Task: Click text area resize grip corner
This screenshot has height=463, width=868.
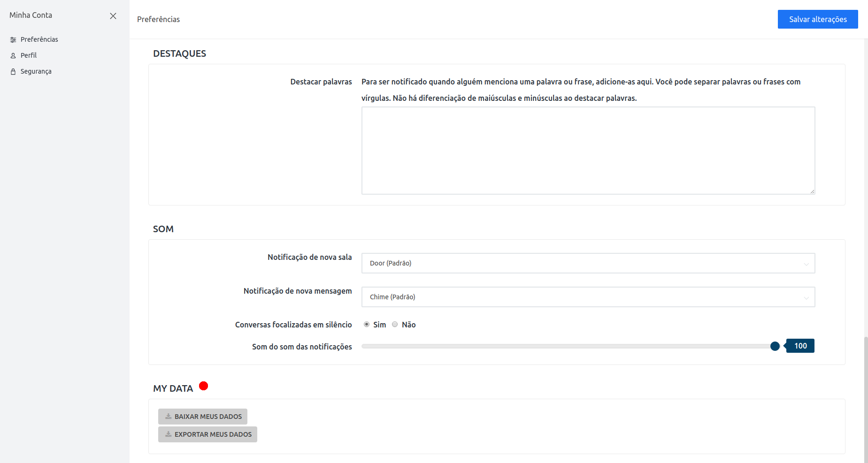Action: click(812, 191)
